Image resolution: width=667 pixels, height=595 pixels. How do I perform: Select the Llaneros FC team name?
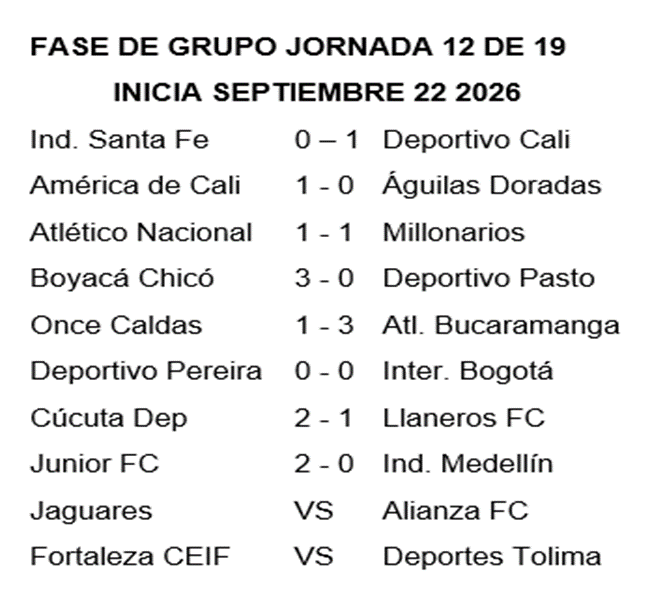pyautogui.click(x=464, y=418)
